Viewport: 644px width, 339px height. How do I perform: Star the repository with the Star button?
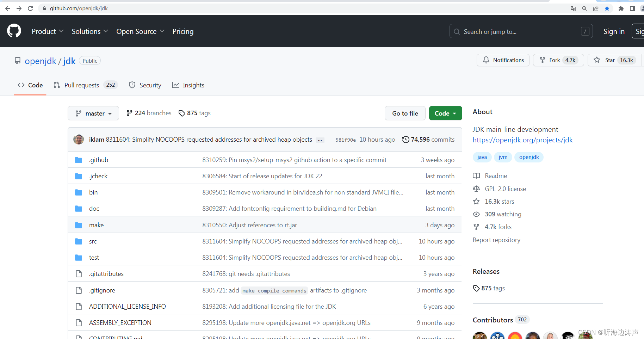(615, 60)
